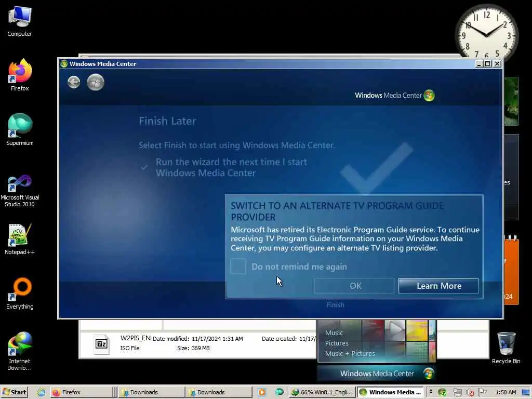The image size is (532, 399).
Task: Select Pictures in Media Center gadget
Action: click(337, 343)
